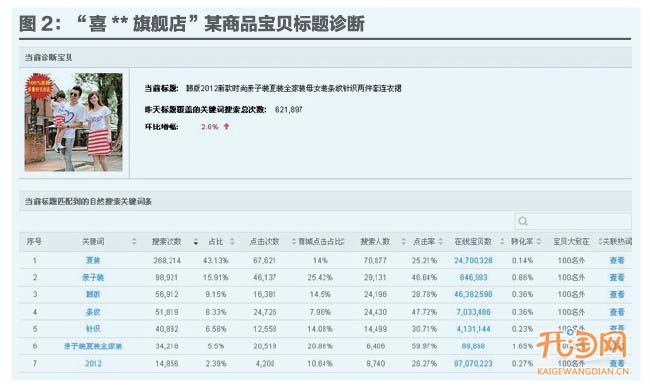650x387 pixels.
Task: Open the 亲子装 keyword link
Action: pos(93,278)
